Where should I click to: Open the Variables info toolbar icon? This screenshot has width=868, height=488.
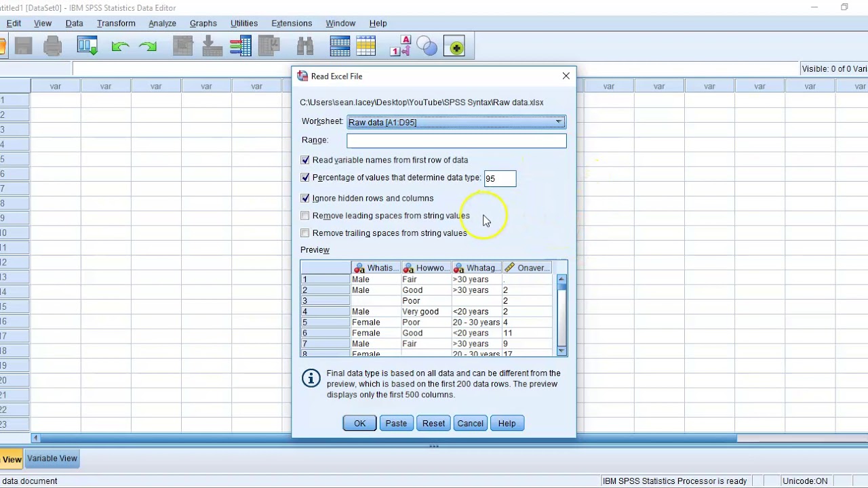tap(241, 46)
